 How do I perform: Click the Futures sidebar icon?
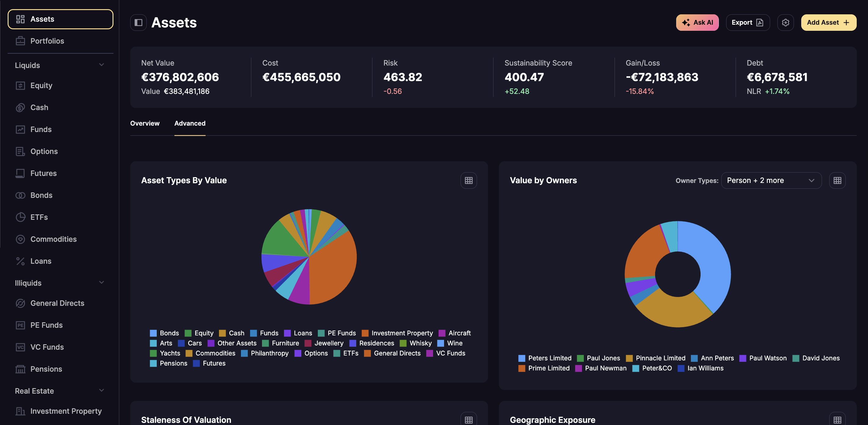(x=20, y=173)
